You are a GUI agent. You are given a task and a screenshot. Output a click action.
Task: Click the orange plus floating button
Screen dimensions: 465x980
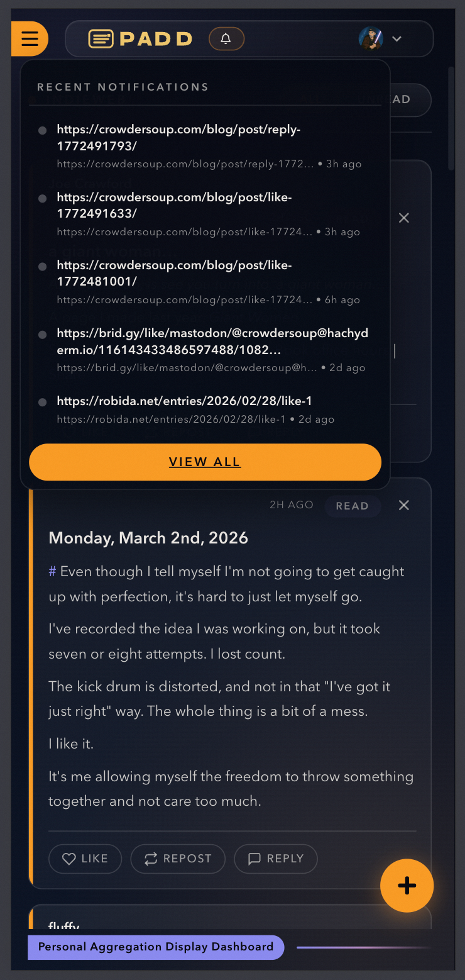click(x=407, y=886)
